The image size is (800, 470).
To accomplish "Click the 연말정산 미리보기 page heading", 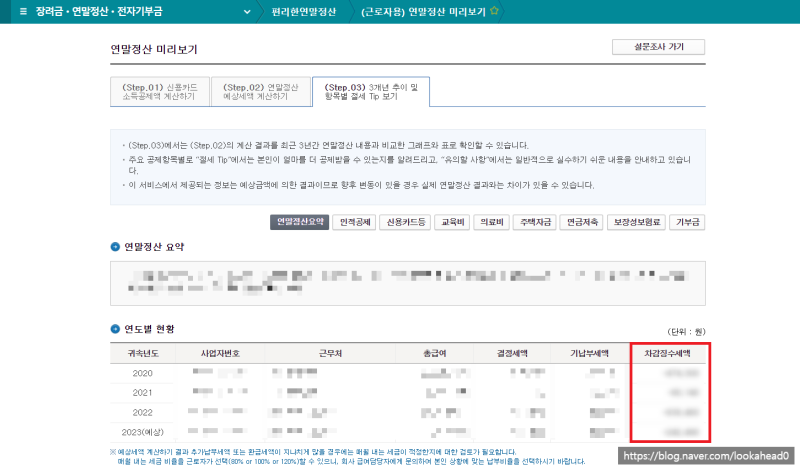I will (154, 50).
